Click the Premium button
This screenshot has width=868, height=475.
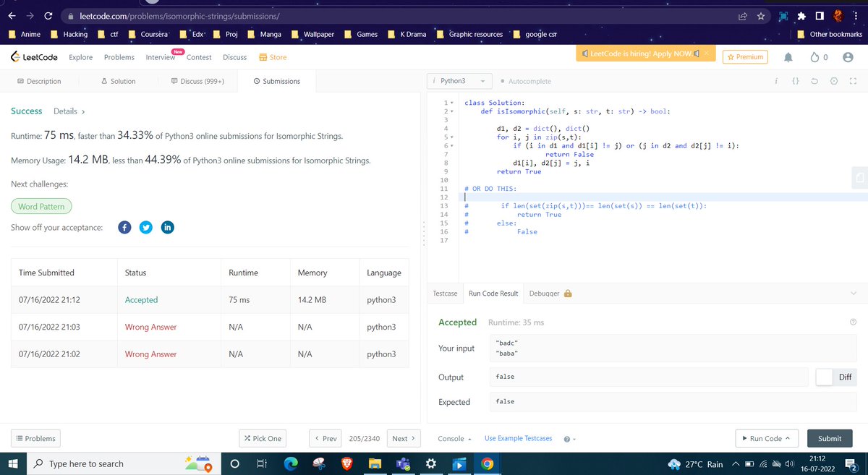click(745, 57)
